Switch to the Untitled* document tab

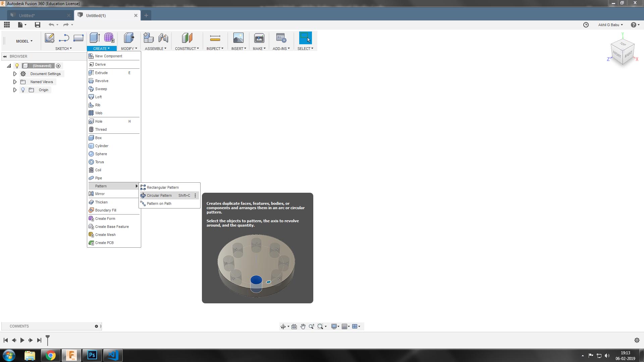27,15
